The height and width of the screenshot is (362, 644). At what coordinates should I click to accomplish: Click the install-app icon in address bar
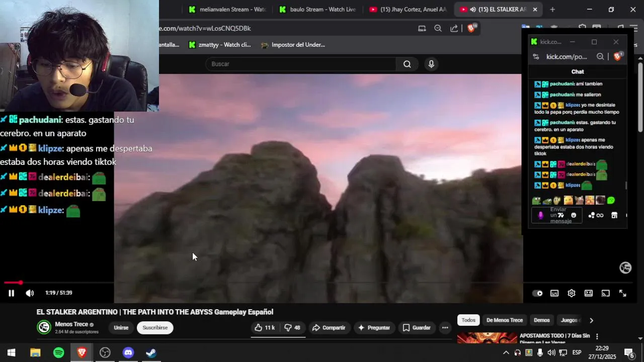tap(422, 28)
